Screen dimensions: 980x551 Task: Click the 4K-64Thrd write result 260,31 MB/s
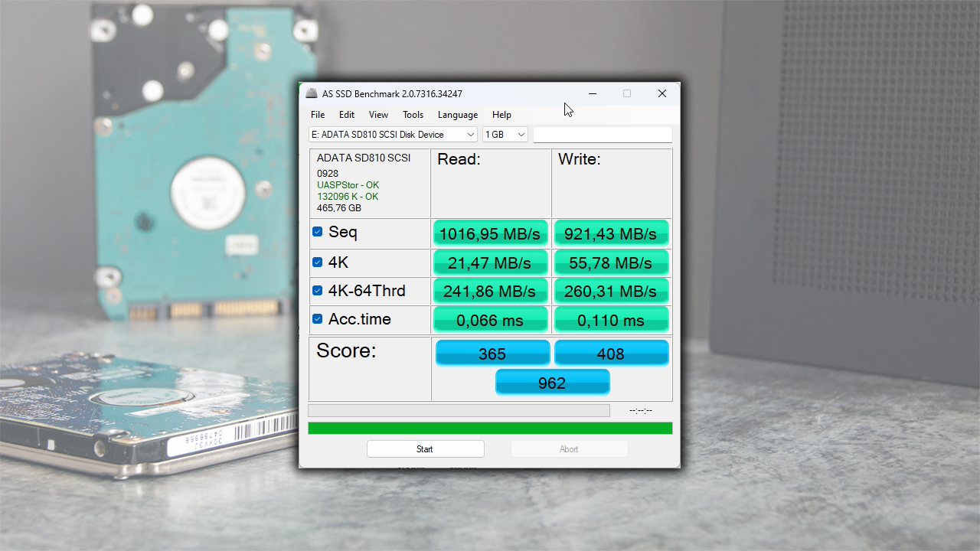pos(611,291)
